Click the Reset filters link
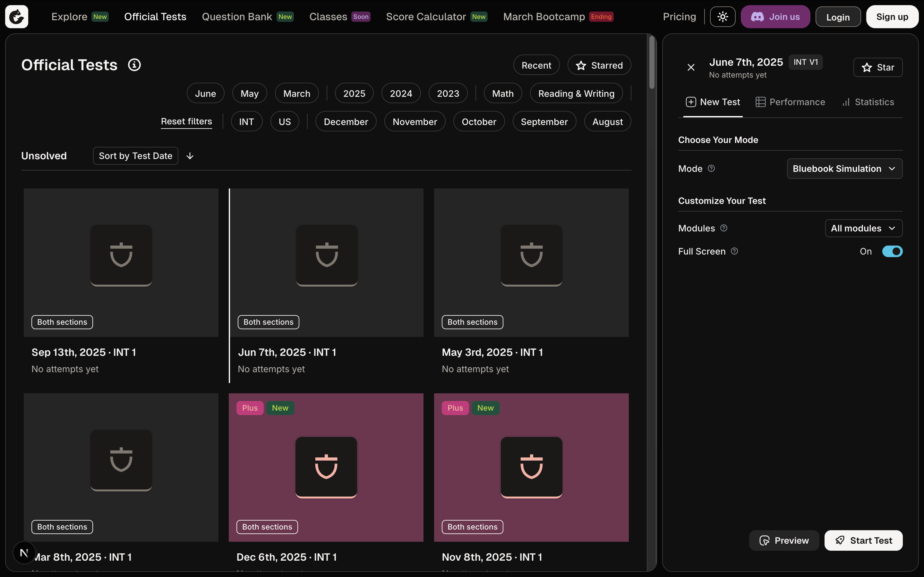This screenshot has height=577, width=924. click(186, 121)
